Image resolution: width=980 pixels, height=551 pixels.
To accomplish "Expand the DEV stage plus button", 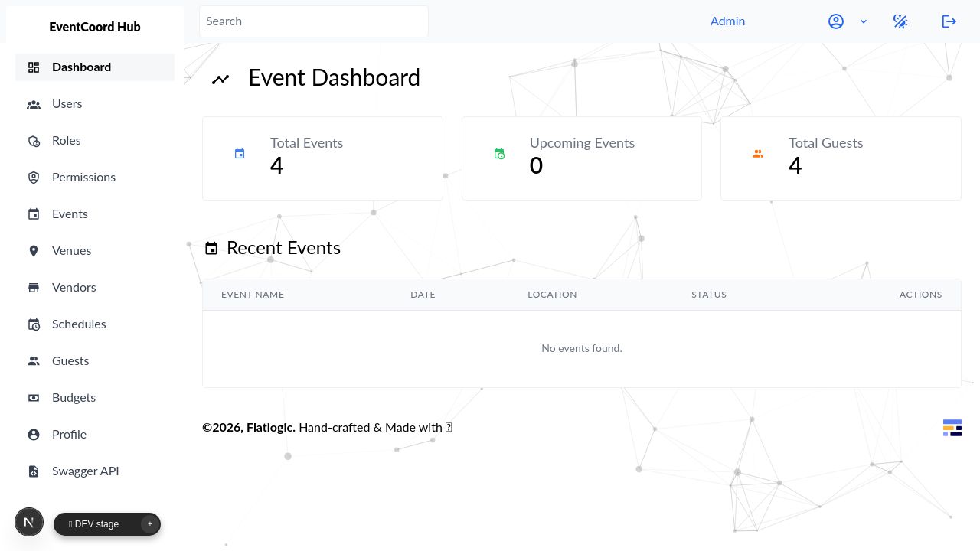I will (150, 524).
